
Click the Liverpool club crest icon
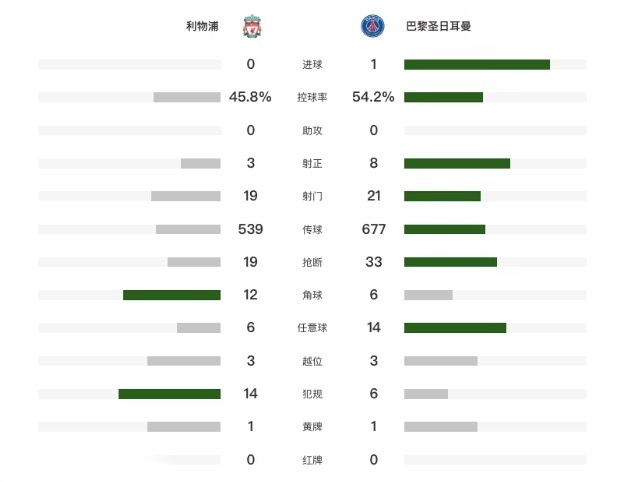coord(252,26)
